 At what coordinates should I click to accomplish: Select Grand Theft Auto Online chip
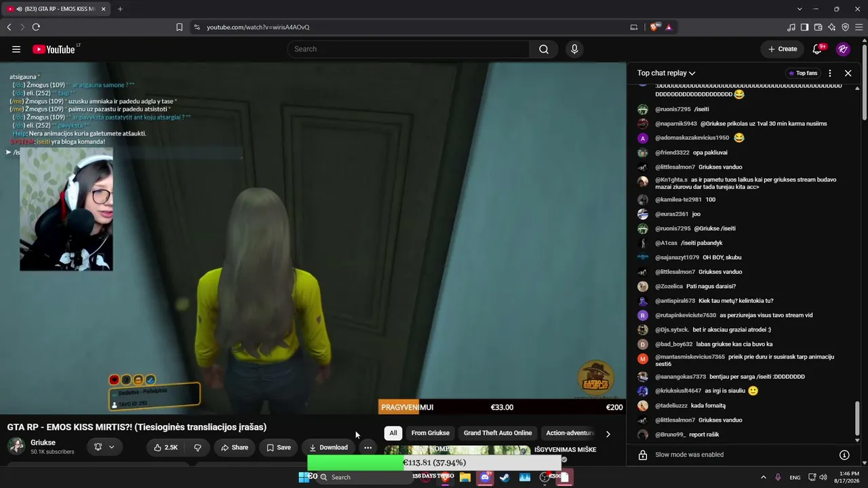pyautogui.click(x=498, y=433)
